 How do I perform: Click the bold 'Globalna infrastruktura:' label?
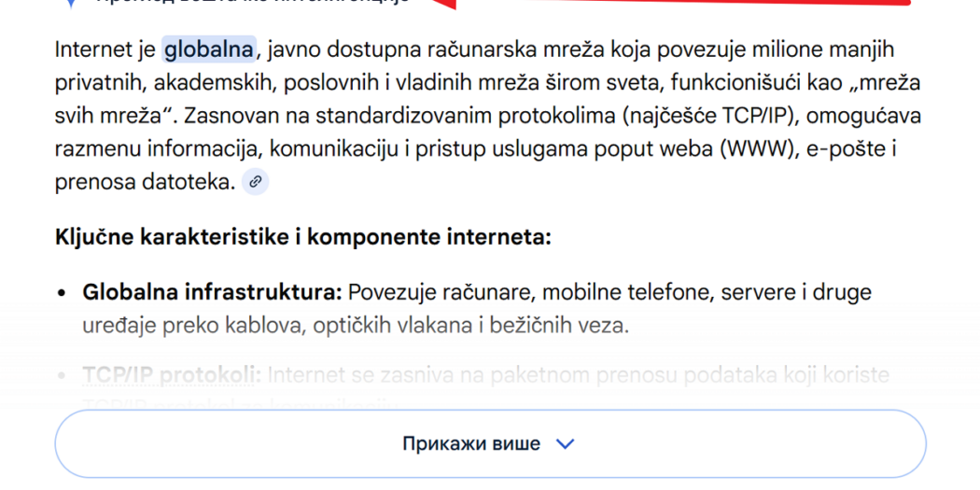point(213,292)
